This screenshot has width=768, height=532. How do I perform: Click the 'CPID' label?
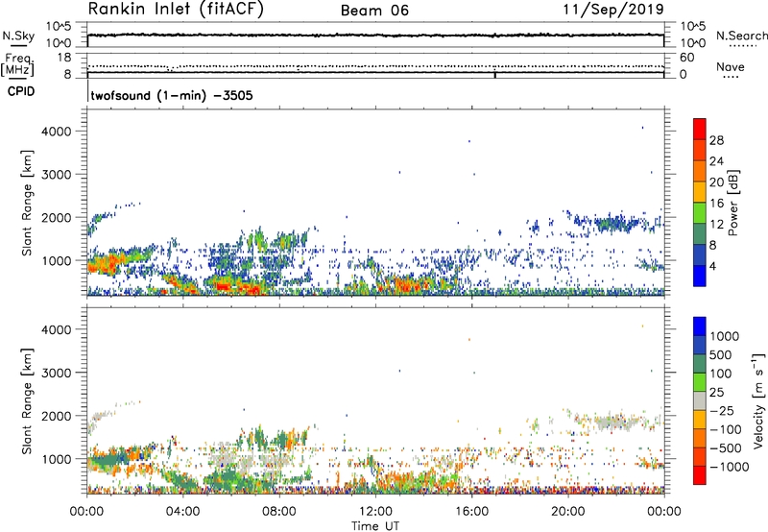[x=21, y=91]
